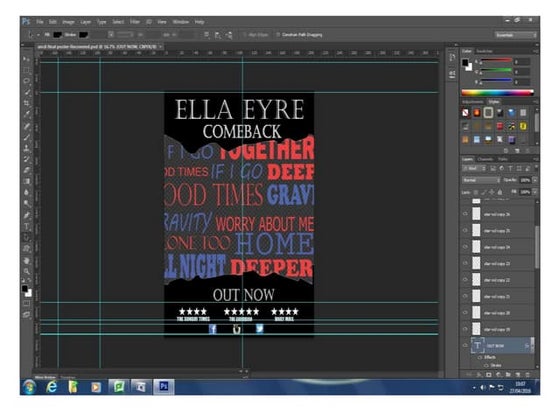Delete the selected layer via trash icon
560x420 pixels.
[x=528, y=374]
